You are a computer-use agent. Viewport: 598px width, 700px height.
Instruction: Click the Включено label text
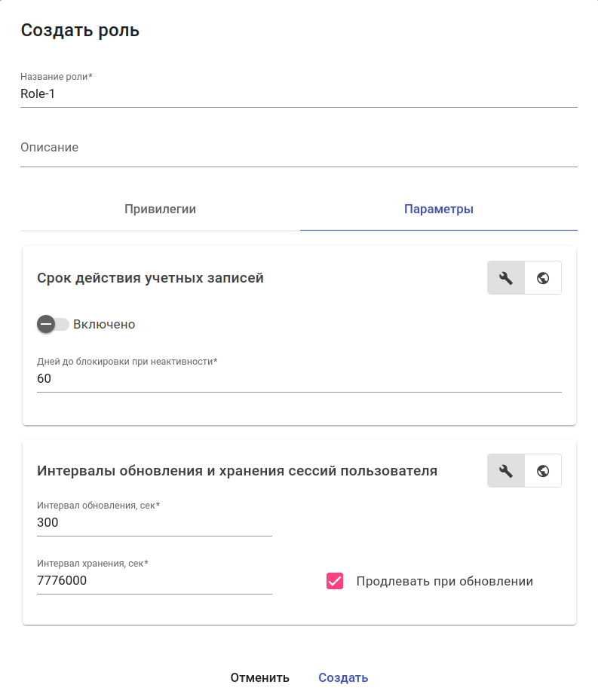click(x=104, y=324)
